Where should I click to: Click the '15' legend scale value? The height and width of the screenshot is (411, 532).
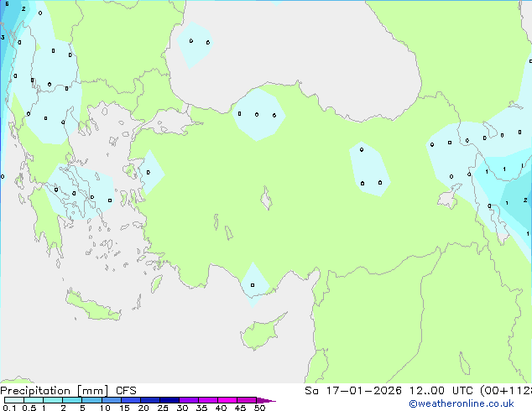tap(124, 408)
